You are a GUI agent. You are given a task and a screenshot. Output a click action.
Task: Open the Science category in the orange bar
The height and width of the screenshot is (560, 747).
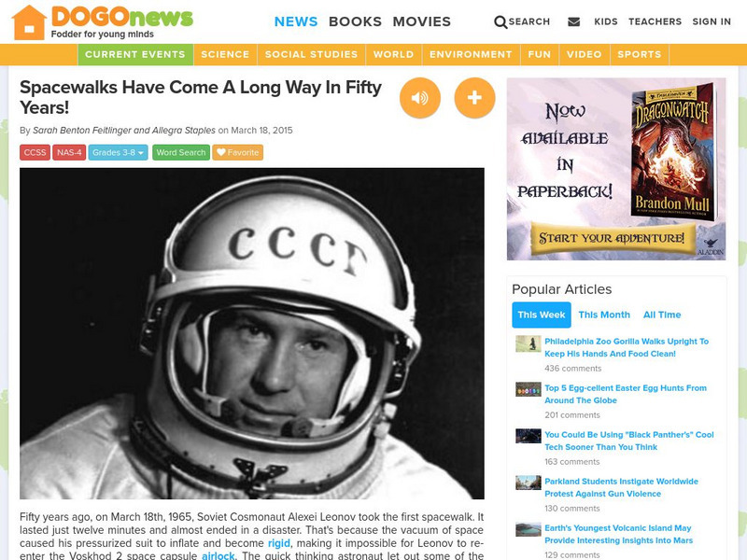[x=225, y=54]
